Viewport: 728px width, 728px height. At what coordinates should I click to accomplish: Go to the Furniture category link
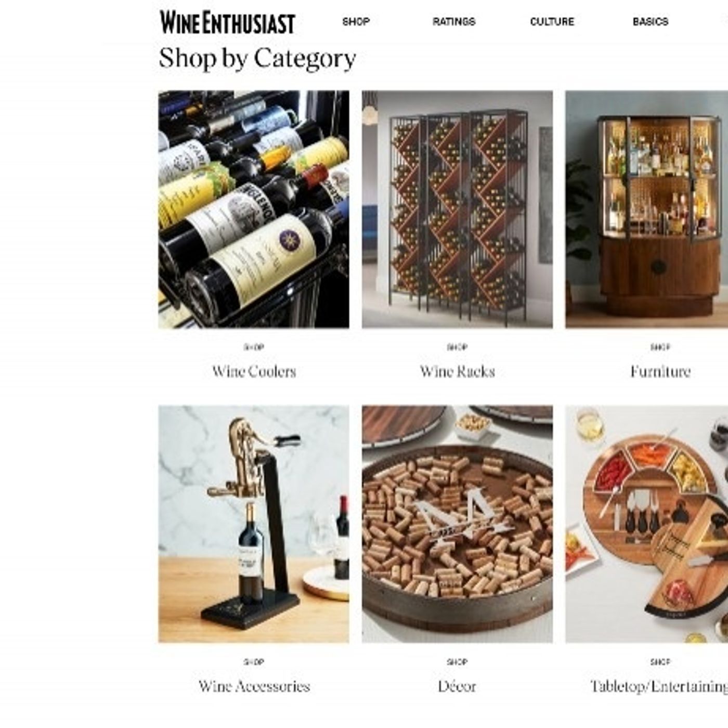(660, 371)
